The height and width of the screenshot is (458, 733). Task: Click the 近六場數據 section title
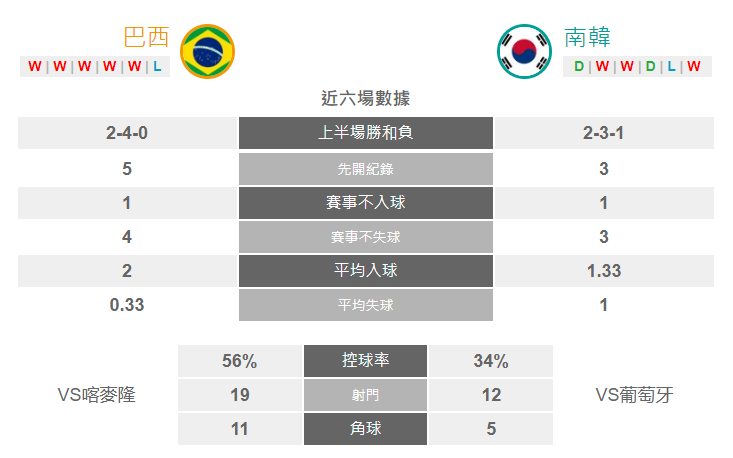(x=366, y=98)
